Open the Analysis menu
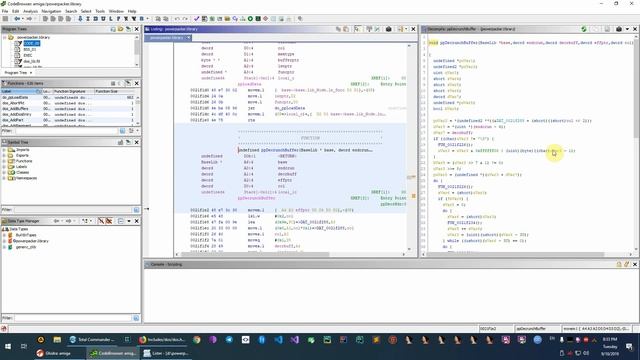 (30, 11)
